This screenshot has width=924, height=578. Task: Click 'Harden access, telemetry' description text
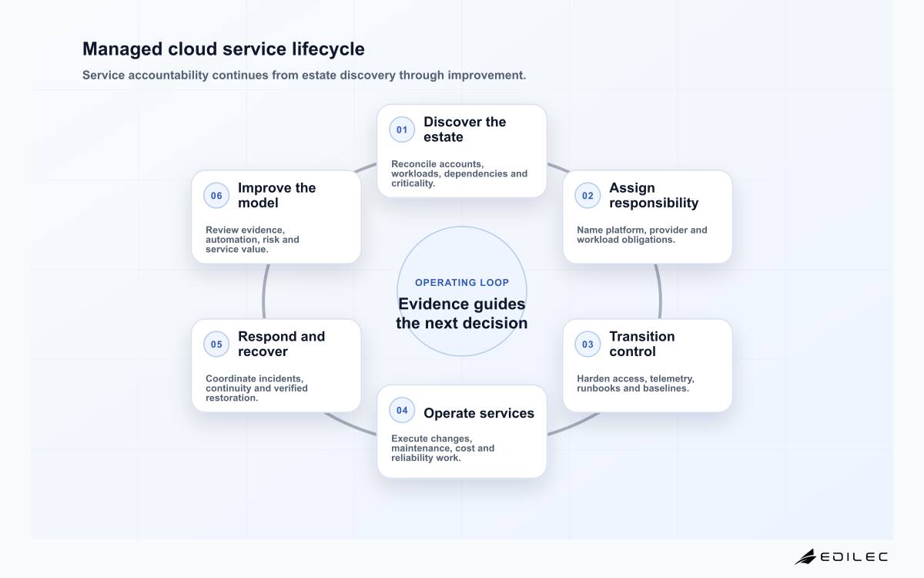click(636, 384)
